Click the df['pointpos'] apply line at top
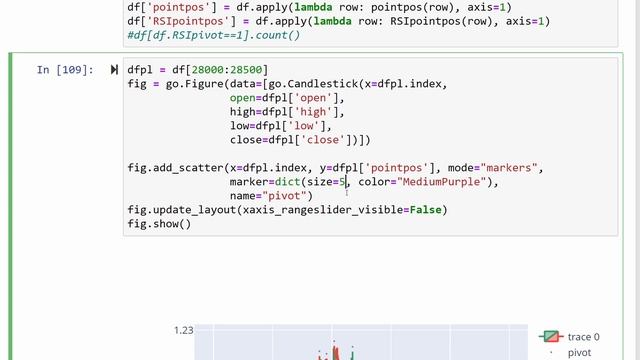This screenshot has height=360, width=640. coord(319,7)
